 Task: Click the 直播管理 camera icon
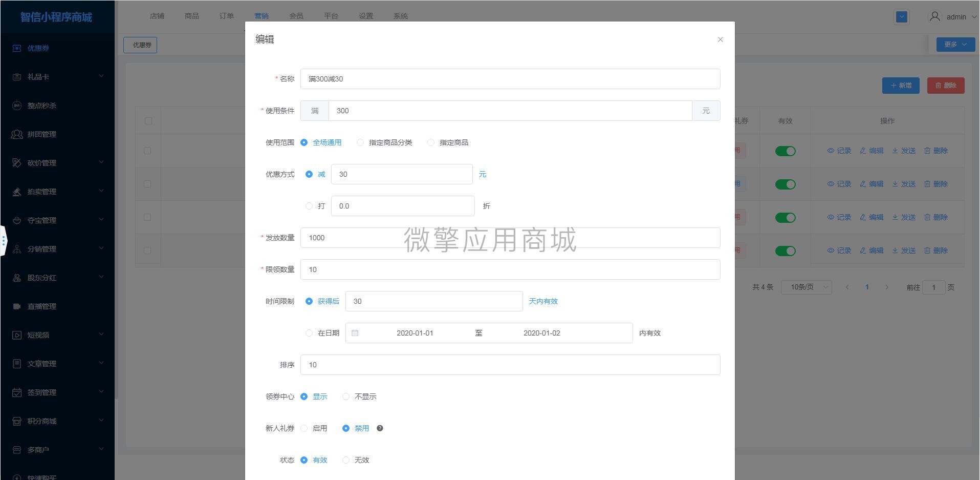(17, 306)
